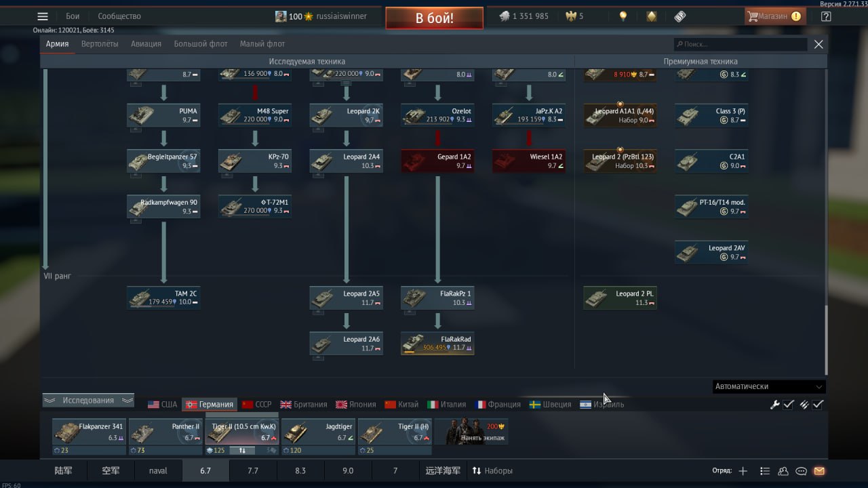Click the ammo auto-refill icon
Viewport: 868px width, 488px height.
[x=804, y=405]
